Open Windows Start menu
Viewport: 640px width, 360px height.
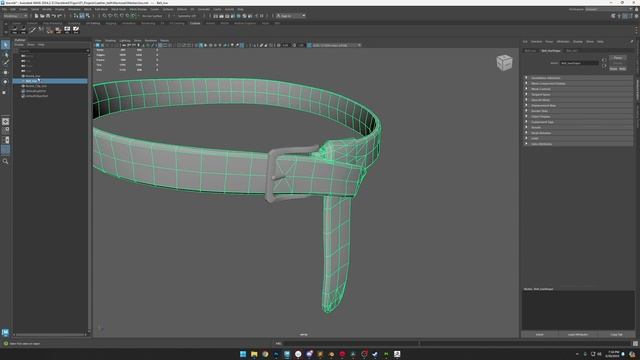(x=243, y=354)
